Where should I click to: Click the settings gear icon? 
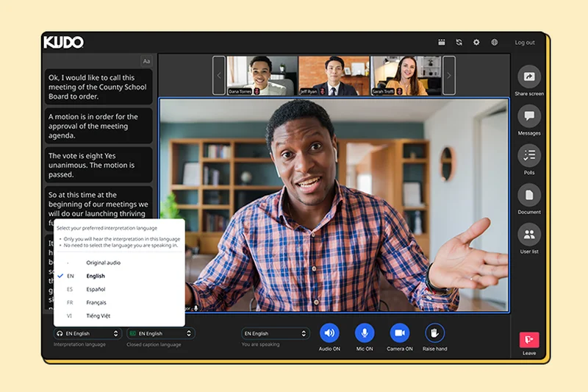[x=476, y=43]
